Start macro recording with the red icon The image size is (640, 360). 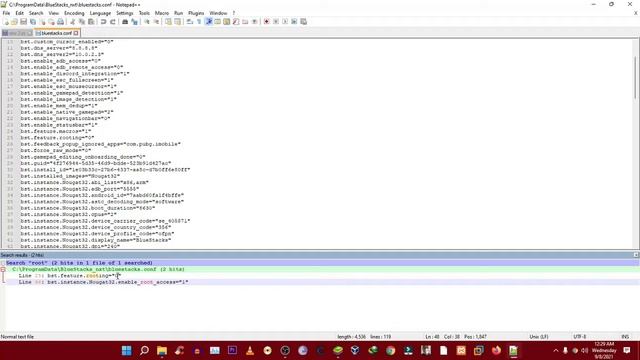[x=267, y=22]
